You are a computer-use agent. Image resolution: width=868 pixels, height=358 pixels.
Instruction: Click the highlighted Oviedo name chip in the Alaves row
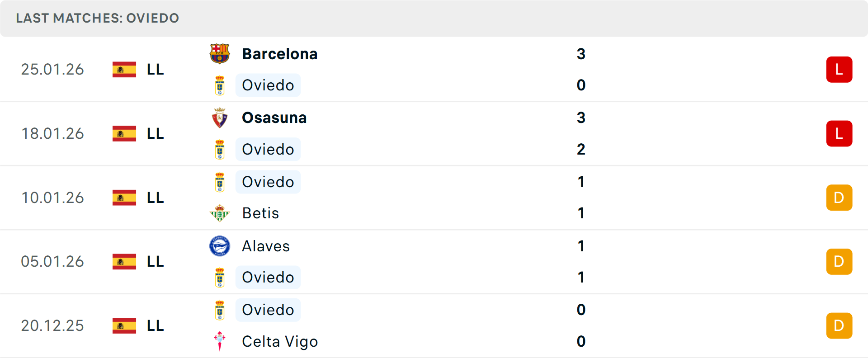[268, 277]
